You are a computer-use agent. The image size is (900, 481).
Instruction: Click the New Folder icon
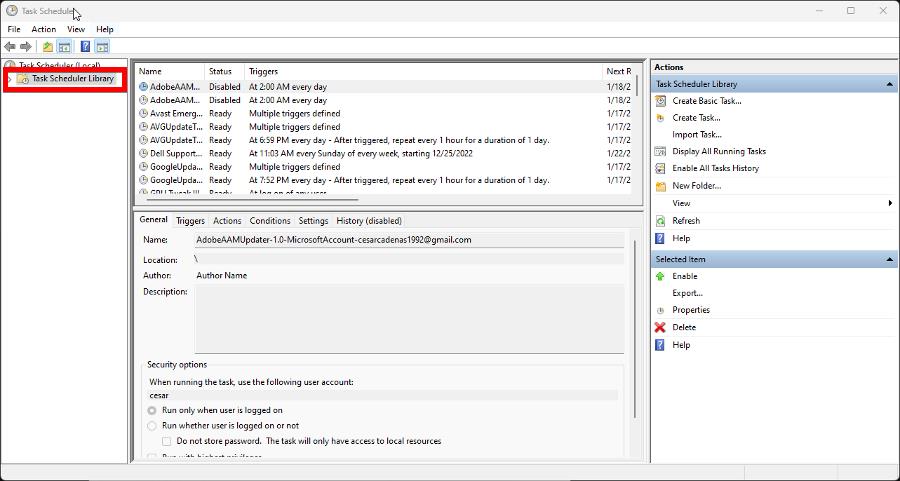point(661,186)
